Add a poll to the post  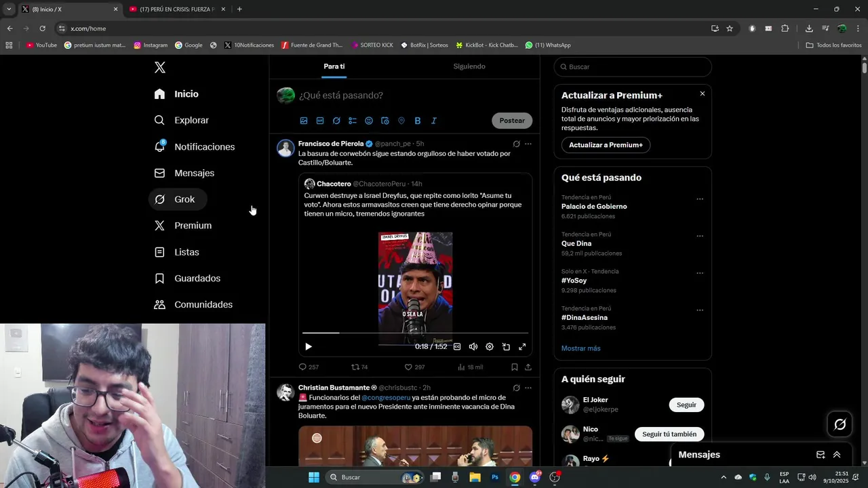click(353, 121)
